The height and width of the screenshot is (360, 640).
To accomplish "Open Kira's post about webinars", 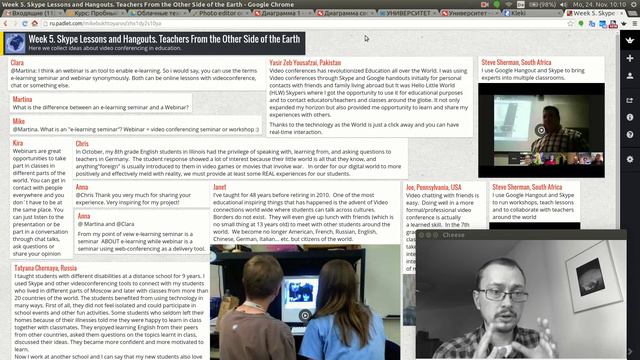I will [41, 198].
